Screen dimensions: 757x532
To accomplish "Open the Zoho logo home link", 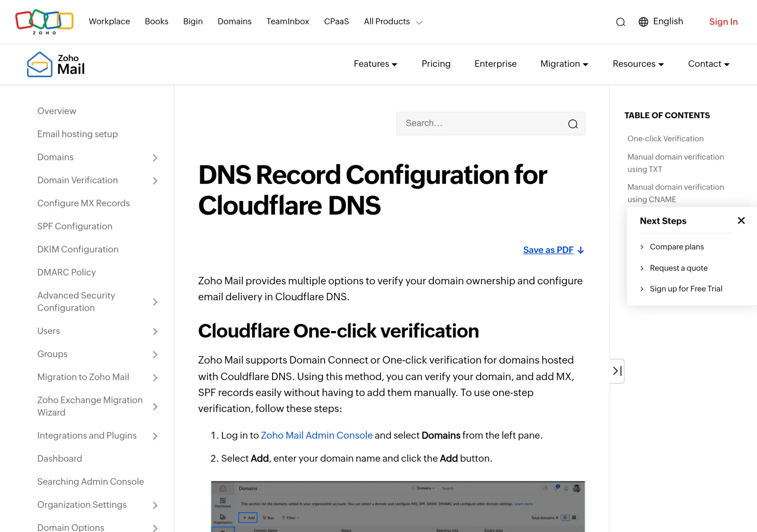I will pos(44,22).
